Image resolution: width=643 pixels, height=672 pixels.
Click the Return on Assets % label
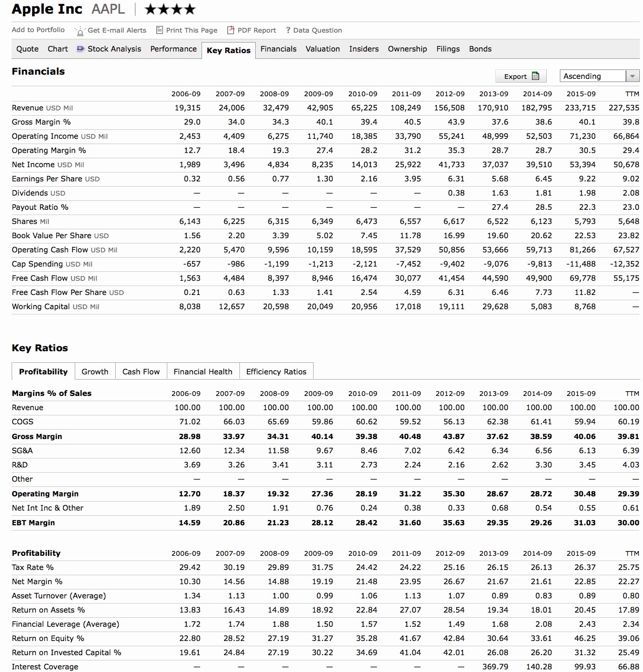point(48,610)
